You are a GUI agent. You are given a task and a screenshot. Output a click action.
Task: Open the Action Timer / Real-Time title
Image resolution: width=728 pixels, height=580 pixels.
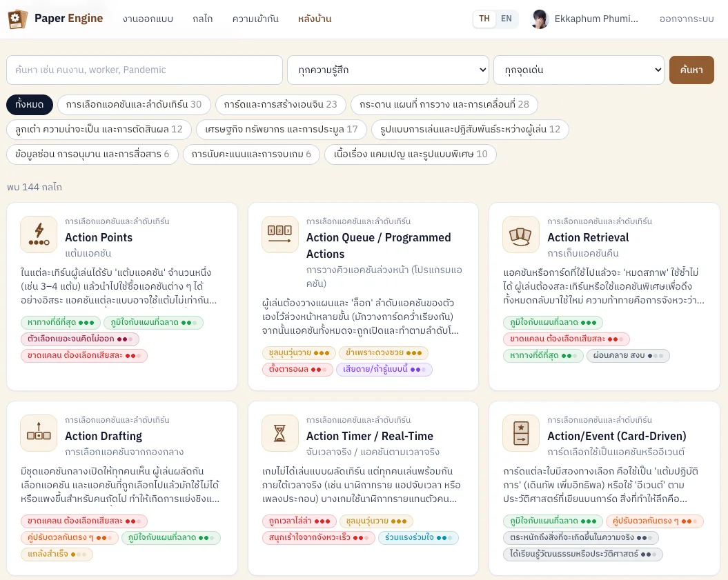[x=370, y=436]
